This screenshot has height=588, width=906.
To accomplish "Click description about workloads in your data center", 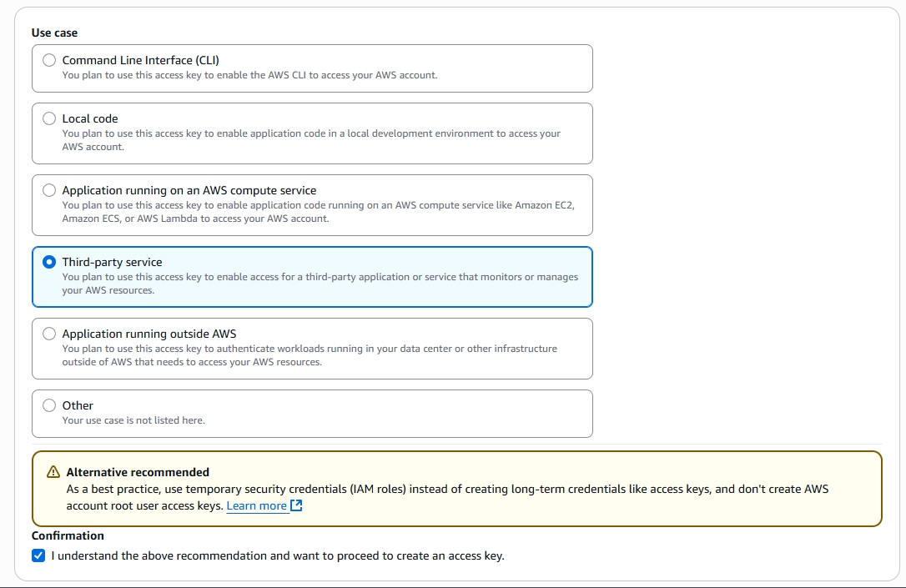I will pos(310,355).
